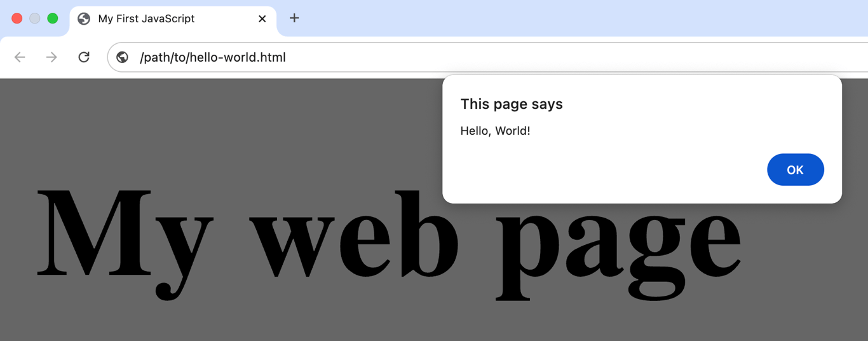This screenshot has width=868, height=341.
Task: Click blank dialog area left of OK button
Action: 604,170
